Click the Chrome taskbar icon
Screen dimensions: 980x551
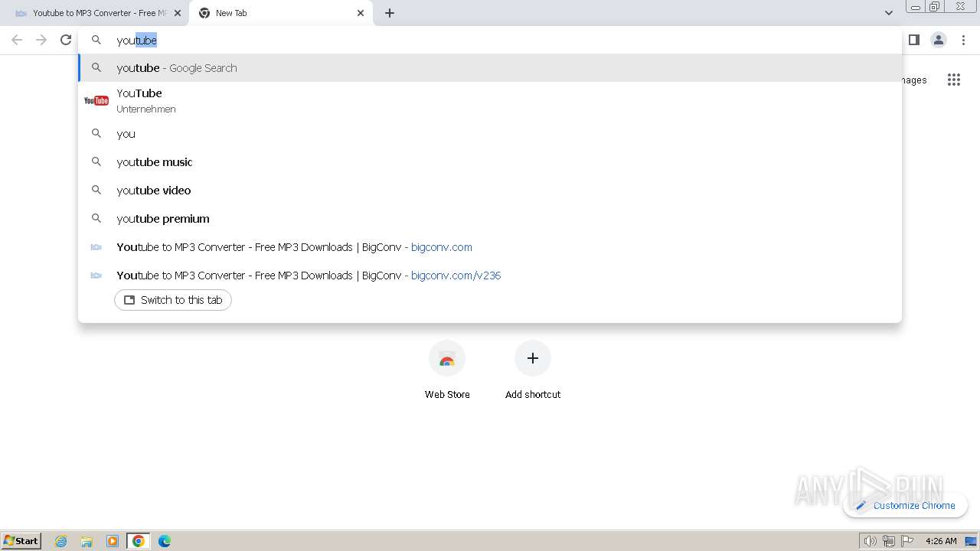click(139, 541)
